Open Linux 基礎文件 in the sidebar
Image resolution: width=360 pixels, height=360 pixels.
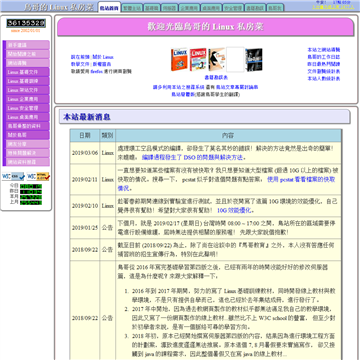pos(28,72)
